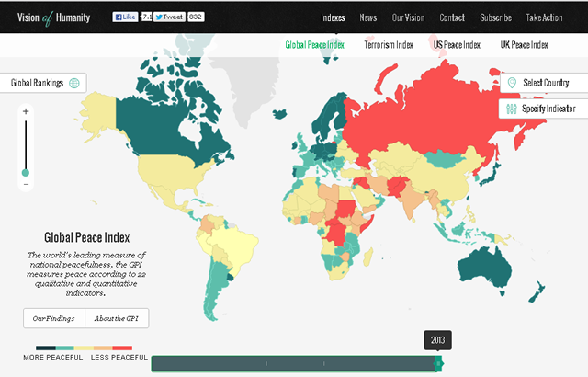Open the Indexes menu item

[334, 17]
